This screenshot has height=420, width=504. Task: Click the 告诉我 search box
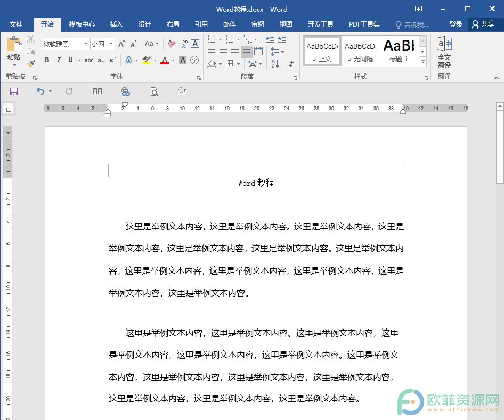pyautogui.click(x=412, y=24)
